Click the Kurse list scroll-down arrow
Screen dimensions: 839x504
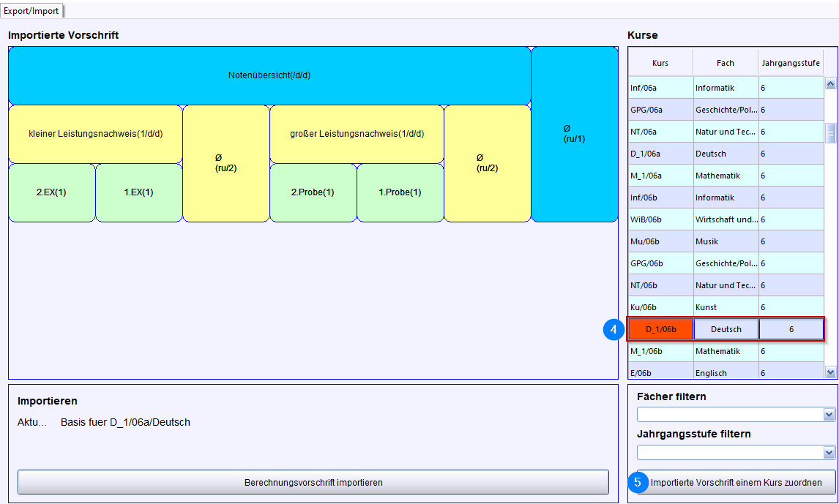click(830, 372)
